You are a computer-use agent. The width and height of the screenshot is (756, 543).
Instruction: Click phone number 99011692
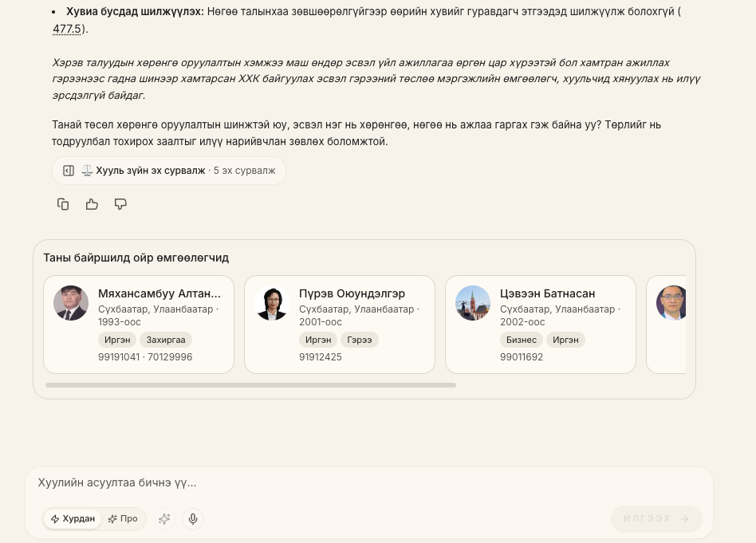point(522,357)
